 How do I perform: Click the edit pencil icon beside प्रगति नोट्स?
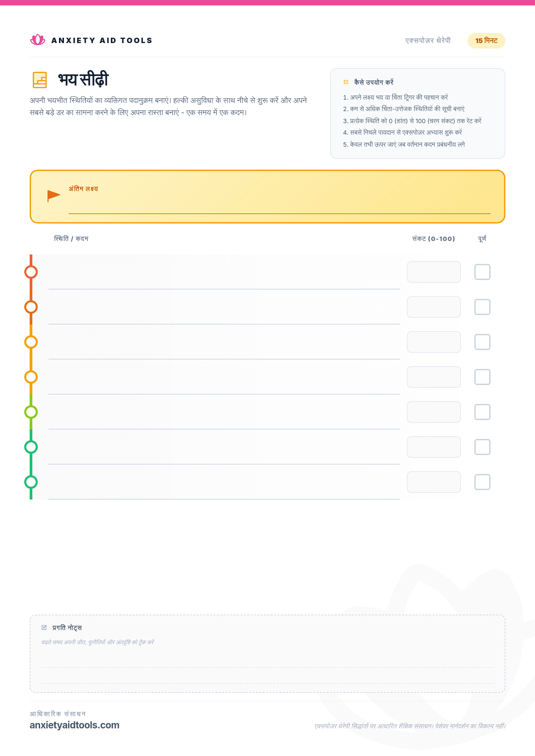(x=44, y=627)
